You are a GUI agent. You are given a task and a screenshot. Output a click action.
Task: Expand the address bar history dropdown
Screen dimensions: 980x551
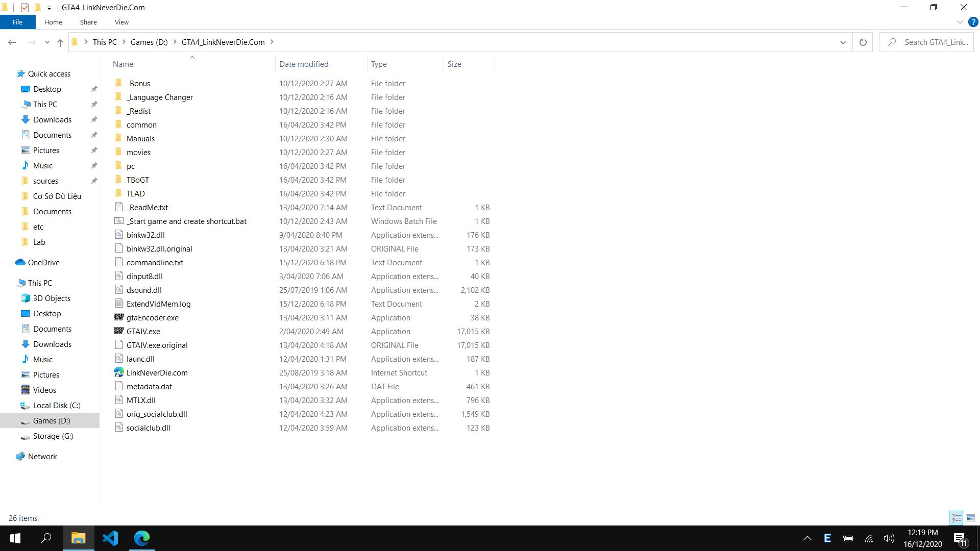click(x=843, y=42)
